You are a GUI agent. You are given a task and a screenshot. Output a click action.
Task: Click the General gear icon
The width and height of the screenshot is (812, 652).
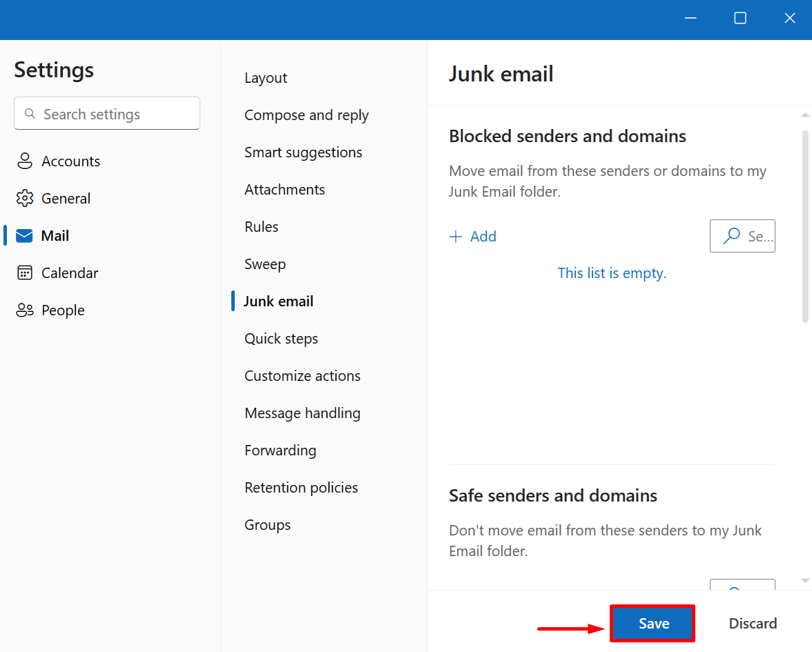click(24, 198)
